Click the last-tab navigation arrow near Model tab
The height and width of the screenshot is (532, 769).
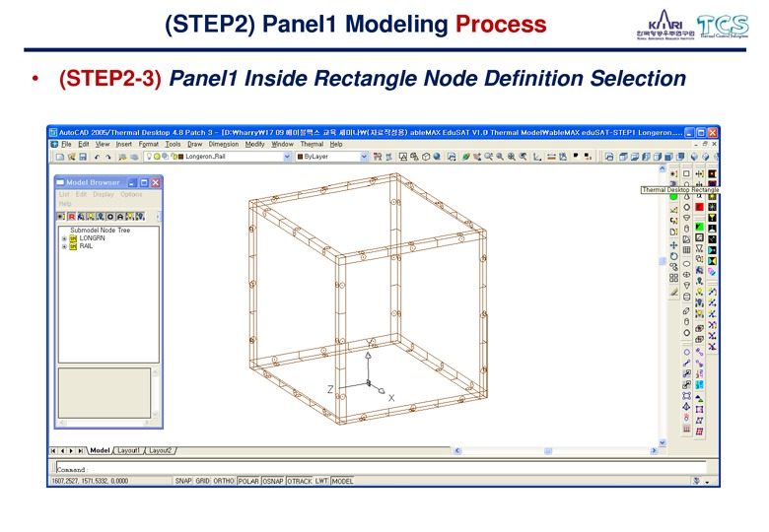coord(81,450)
